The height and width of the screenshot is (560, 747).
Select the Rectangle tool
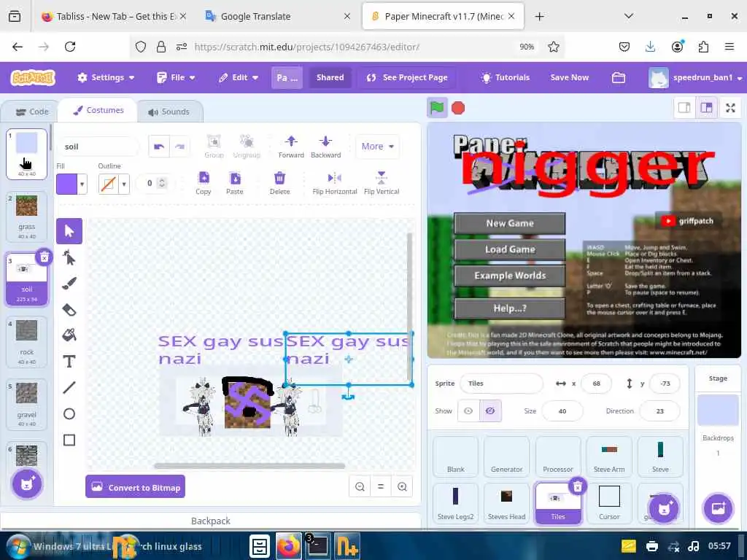[x=69, y=440]
